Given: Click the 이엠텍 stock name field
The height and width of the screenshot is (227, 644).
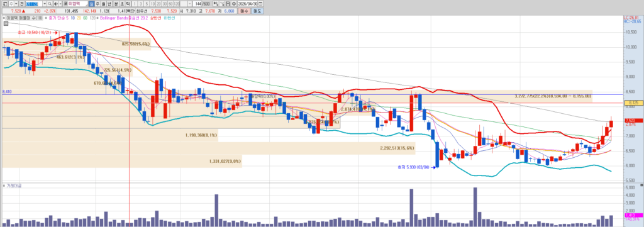Looking at the screenshot, I should (x=77, y=4).
